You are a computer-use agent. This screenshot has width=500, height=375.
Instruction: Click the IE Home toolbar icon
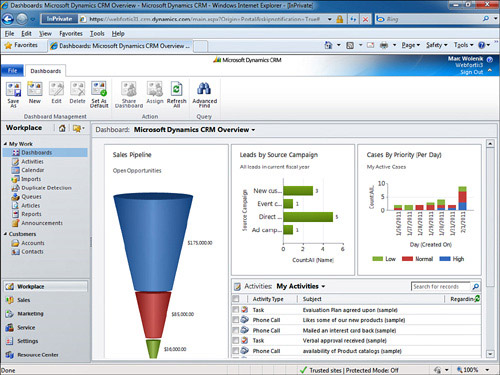point(328,45)
